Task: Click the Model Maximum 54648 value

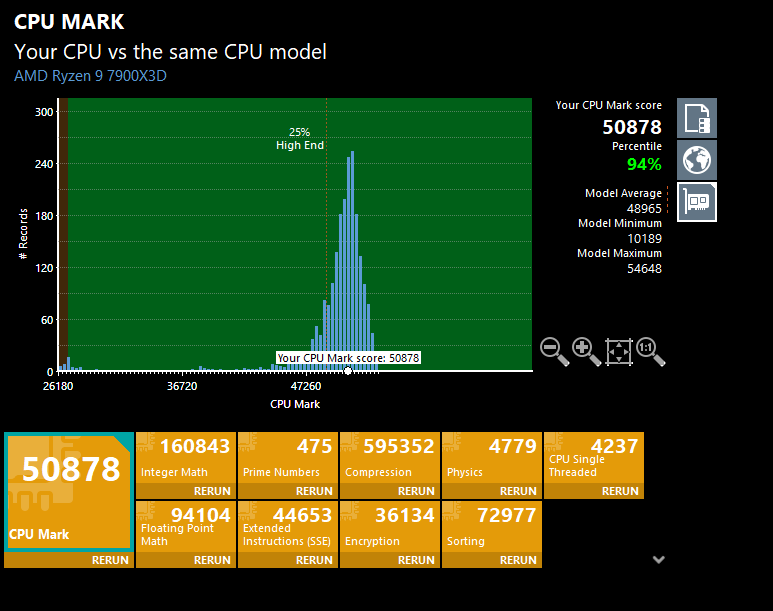Action: (644, 269)
